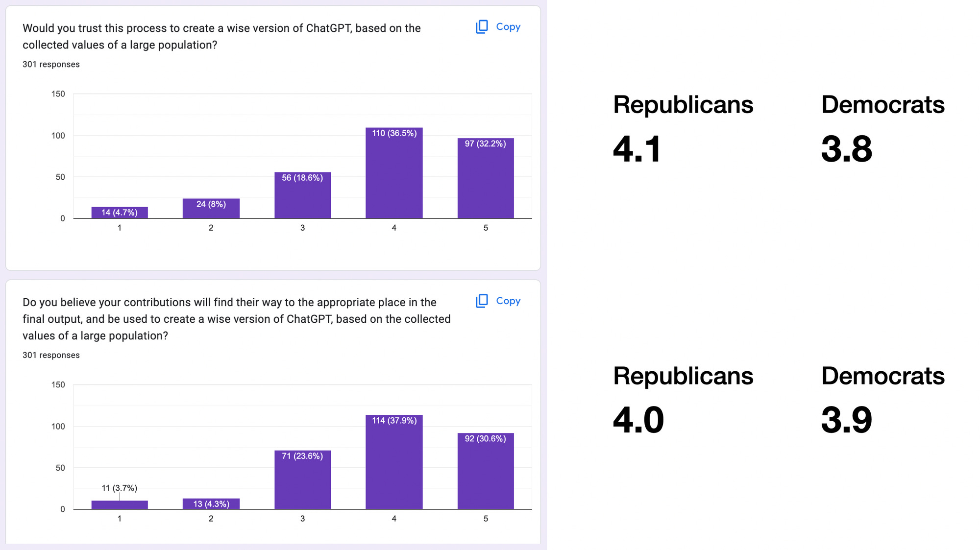This screenshot has width=980, height=550.
Task: Select the Copy link for the second chart
Action: pos(508,301)
